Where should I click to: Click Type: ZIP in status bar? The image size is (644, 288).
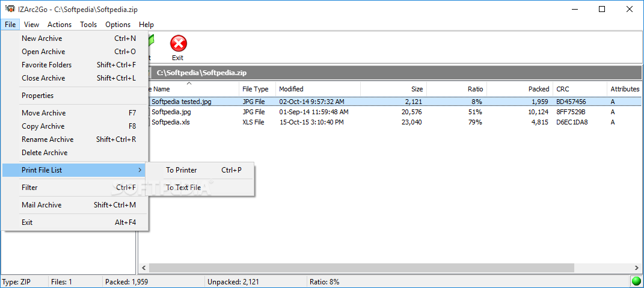pyautogui.click(x=16, y=282)
